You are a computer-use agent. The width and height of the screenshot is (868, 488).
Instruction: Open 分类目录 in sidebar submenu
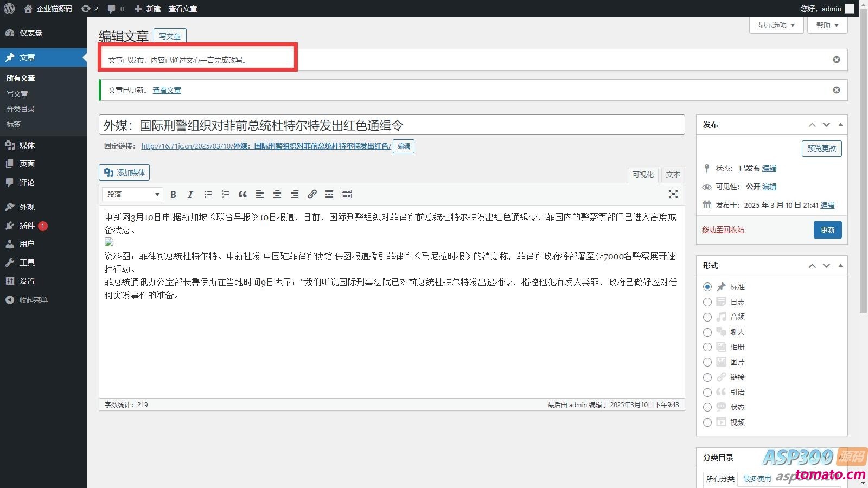coord(21,109)
